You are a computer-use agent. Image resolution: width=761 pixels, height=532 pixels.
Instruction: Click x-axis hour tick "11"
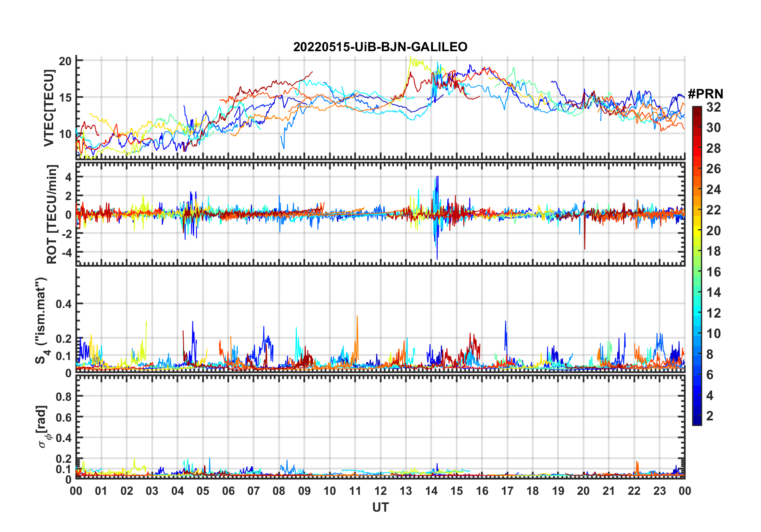pyautogui.click(x=355, y=491)
